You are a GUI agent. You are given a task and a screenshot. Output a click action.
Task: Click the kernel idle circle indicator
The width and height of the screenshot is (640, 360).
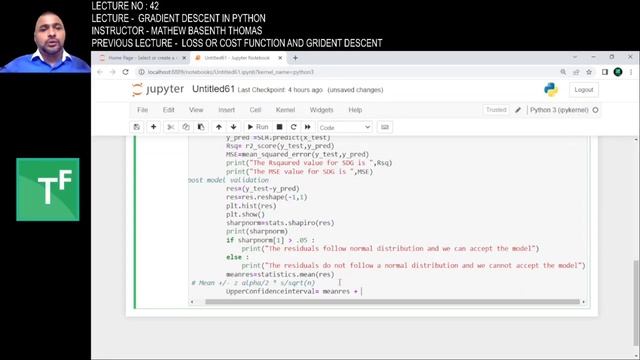(596, 110)
